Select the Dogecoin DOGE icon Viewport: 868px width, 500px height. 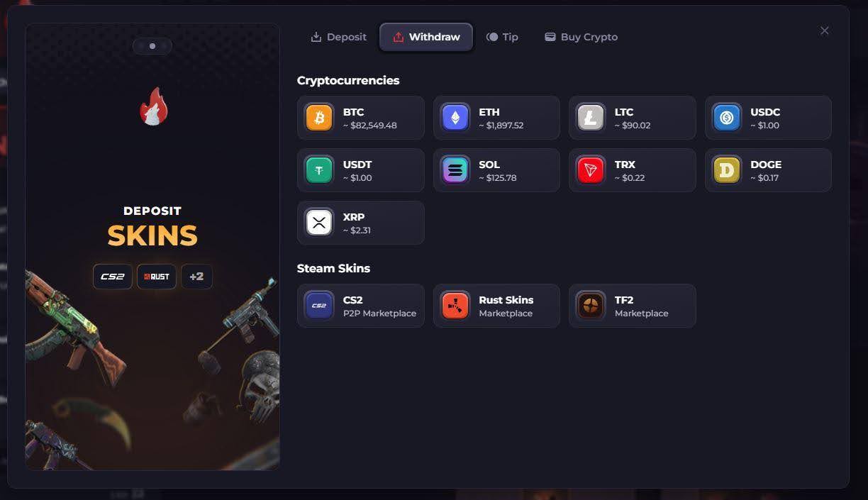(x=727, y=170)
